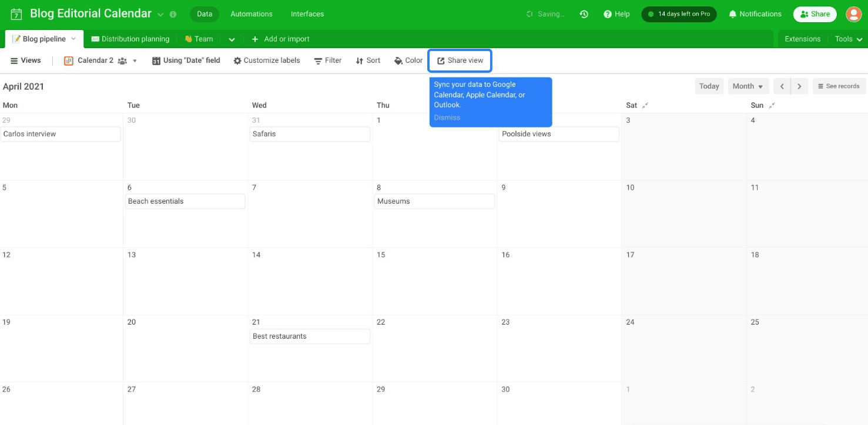This screenshot has width=868, height=425.
Task: Expand the Blog Editorial Calendar title dropdown
Action: click(x=160, y=14)
